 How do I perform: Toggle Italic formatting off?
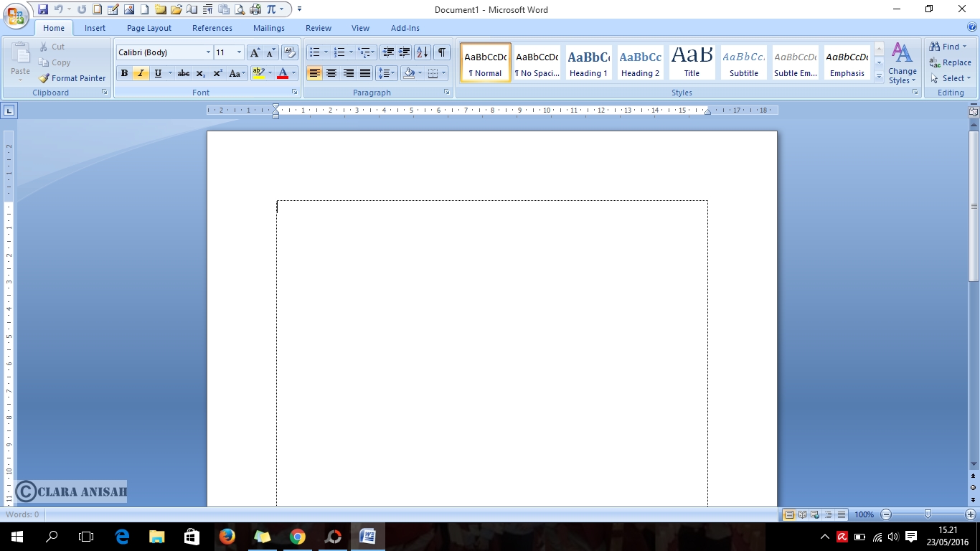click(x=141, y=73)
